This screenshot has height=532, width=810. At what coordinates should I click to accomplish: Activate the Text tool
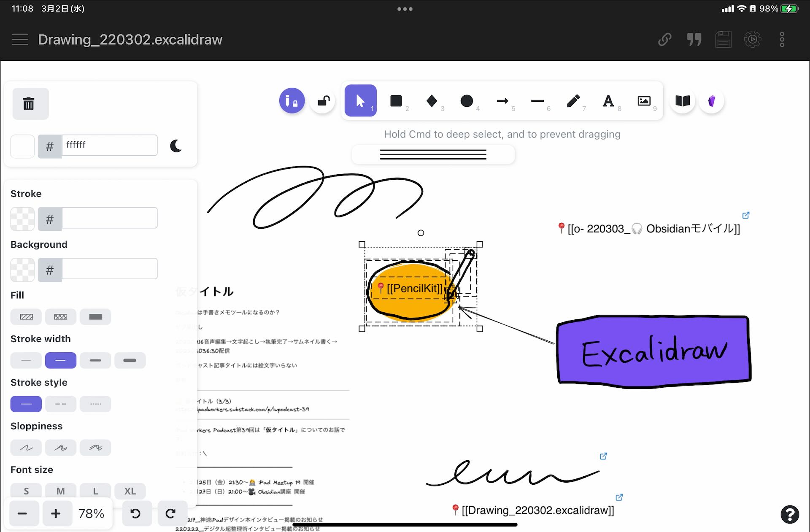tap(608, 101)
